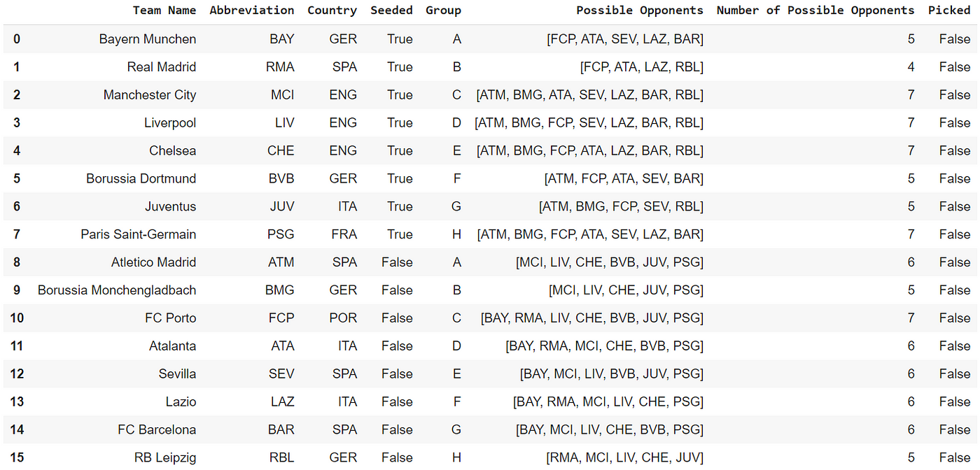Click the 'Abbreviation' column header
The height and width of the screenshot is (470, 980).
click(252, 10)
